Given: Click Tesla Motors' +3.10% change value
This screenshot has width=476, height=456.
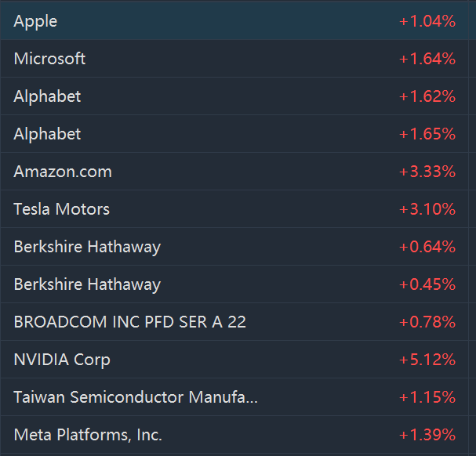Looking at the screenshot, I should point(427,209).
